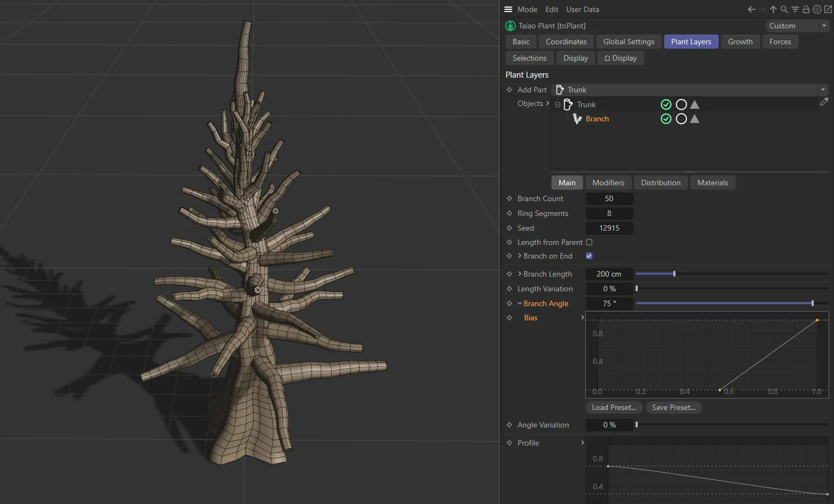Open the Mode menu

[x=527, y=9]
